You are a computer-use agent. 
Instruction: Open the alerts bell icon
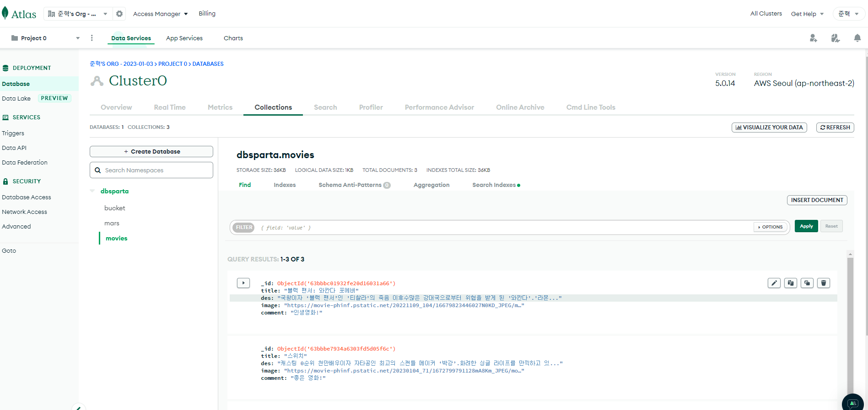pos(857,38)
